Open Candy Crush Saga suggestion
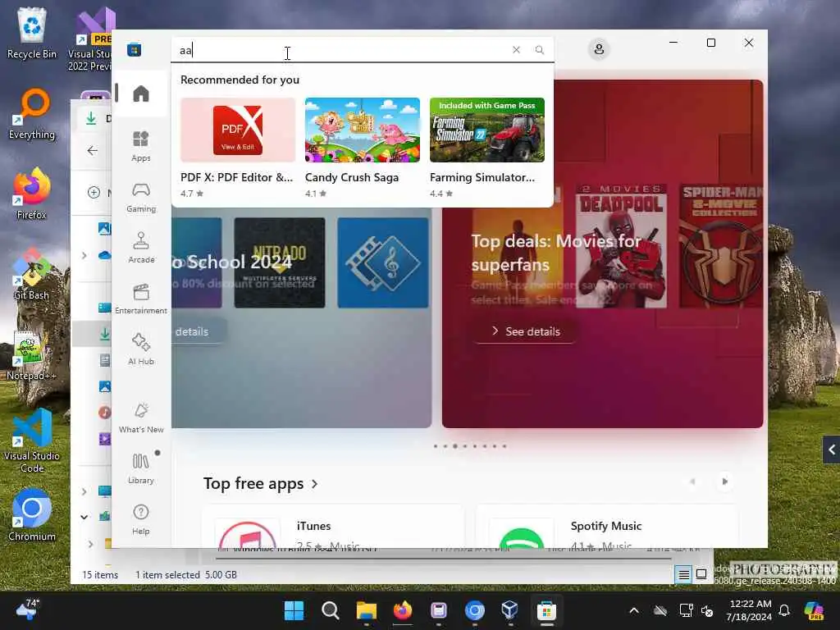This screenshot has width=840, height=630. tap(362, 148)
